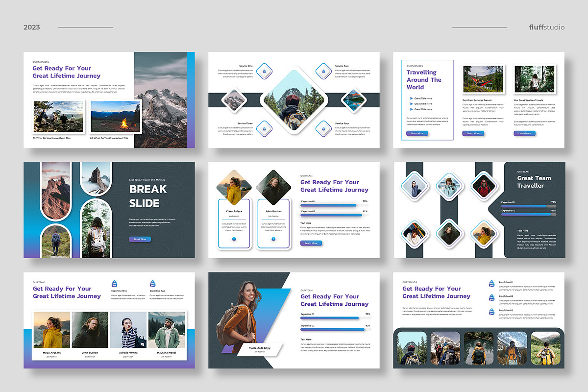
Task: Click the Expertise 02 82% bar beside John Burhan's card
Action: [334, 215]
